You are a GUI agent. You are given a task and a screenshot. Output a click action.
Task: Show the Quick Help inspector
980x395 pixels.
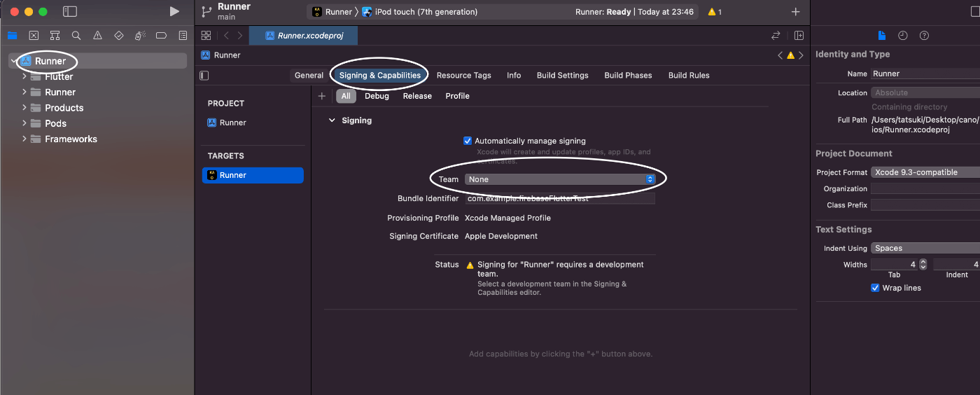point(924,35)
